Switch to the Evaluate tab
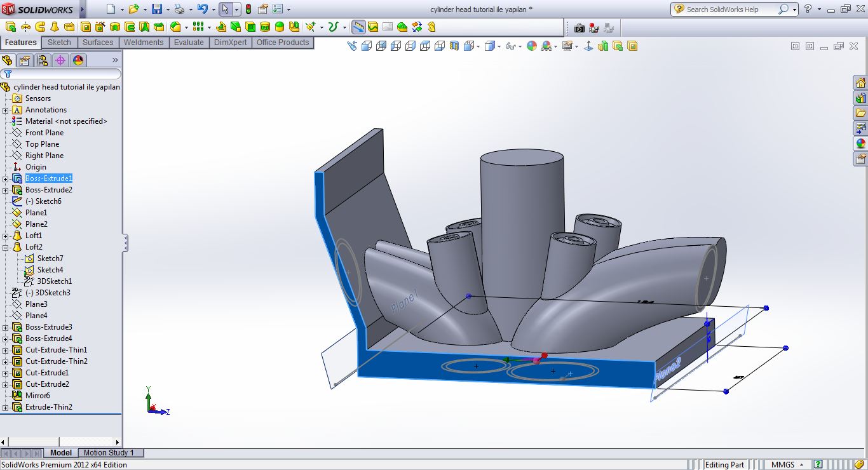The image size is (868, 470). (189, 43)
